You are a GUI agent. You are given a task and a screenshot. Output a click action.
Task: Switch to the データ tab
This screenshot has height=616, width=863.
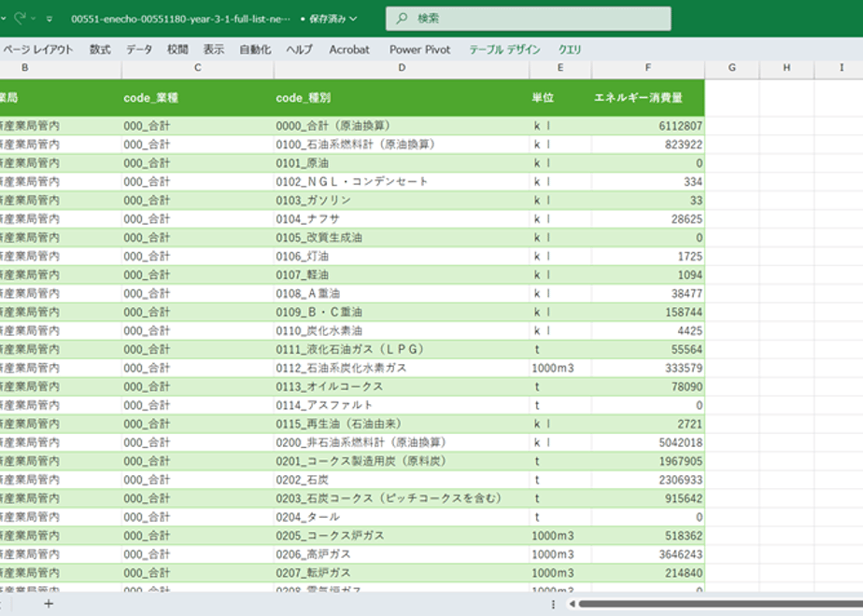[x=139, y=49]
